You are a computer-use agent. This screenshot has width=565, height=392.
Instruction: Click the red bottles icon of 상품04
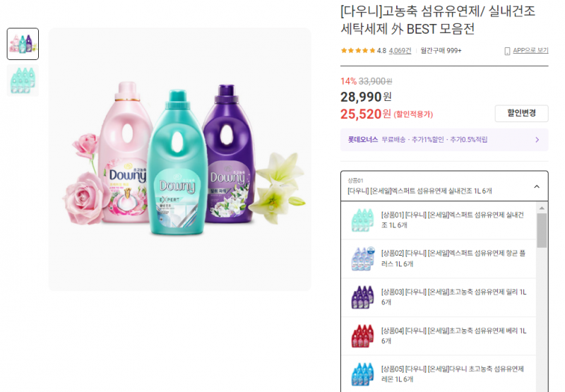[362, 335]
